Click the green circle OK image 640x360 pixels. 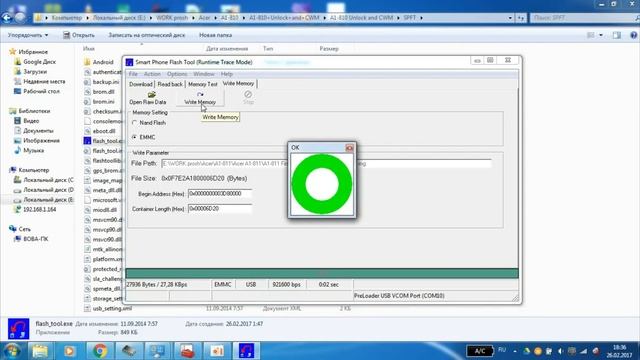322,184
